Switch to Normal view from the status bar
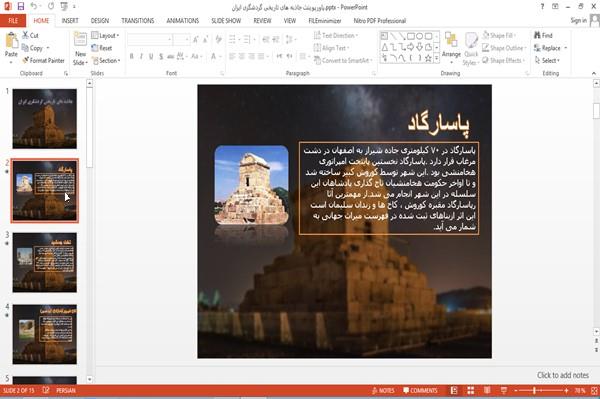 (454, 390)
